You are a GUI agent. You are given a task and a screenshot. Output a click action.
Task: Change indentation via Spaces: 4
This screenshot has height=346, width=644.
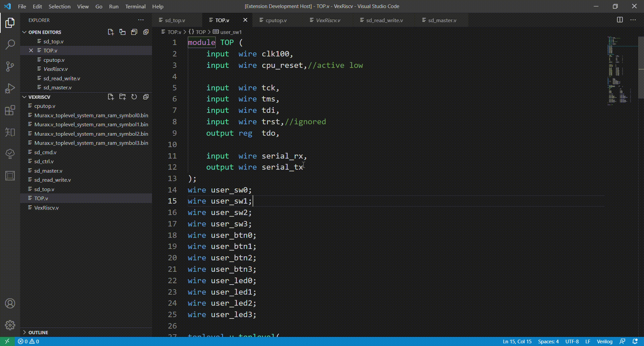[548, 341]
